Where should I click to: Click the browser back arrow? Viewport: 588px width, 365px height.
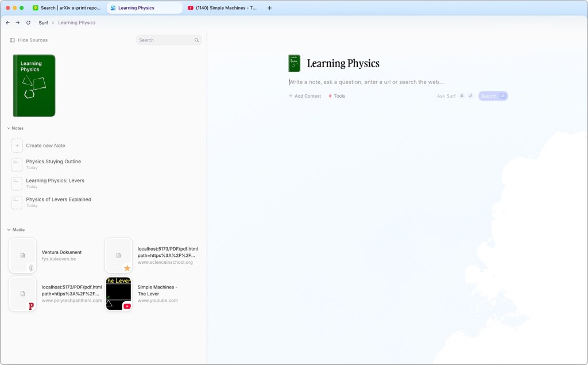coord(7,22)
